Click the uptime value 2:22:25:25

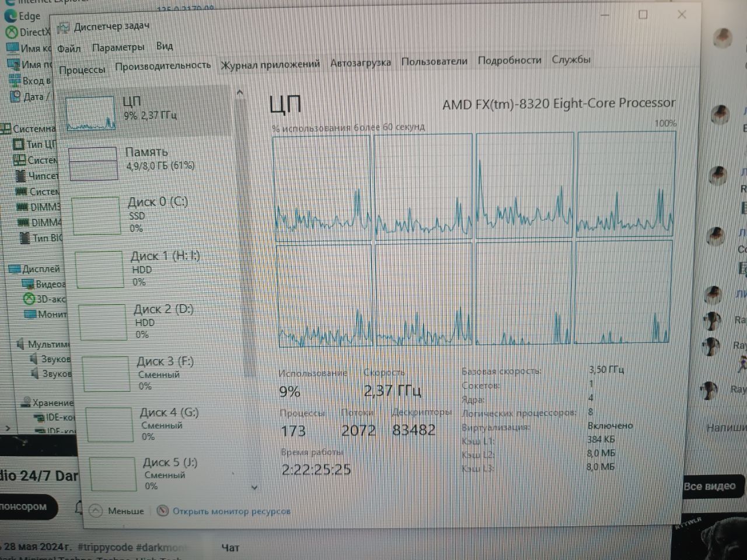(x=316, y=469)
